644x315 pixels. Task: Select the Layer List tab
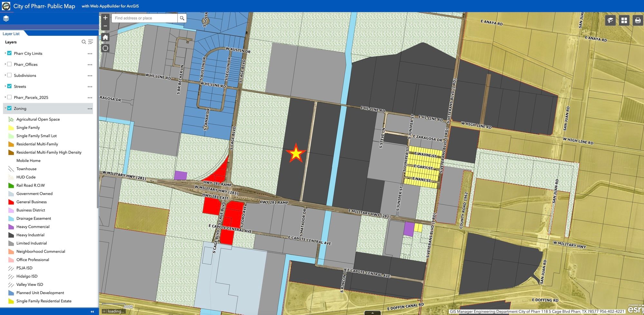(x=11, y=34)
